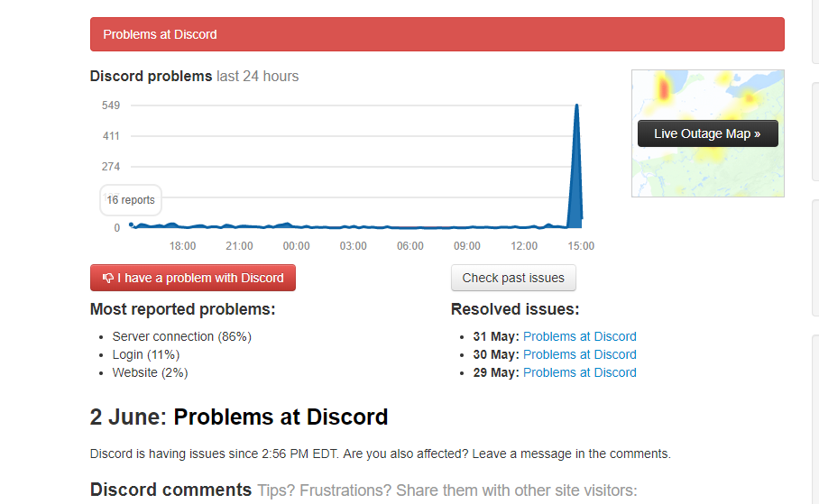Viewport: 819px width, 504px height.
Task: Click the 'issues since 2:56 PM EDT' status sentence
Action: tap(381, 454)
